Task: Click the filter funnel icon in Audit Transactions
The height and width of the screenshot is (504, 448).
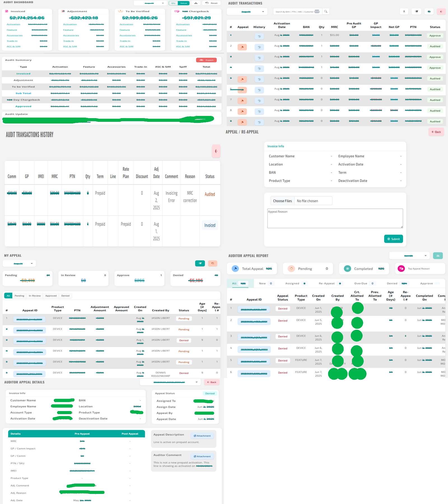Action: (x=416, y=11)
